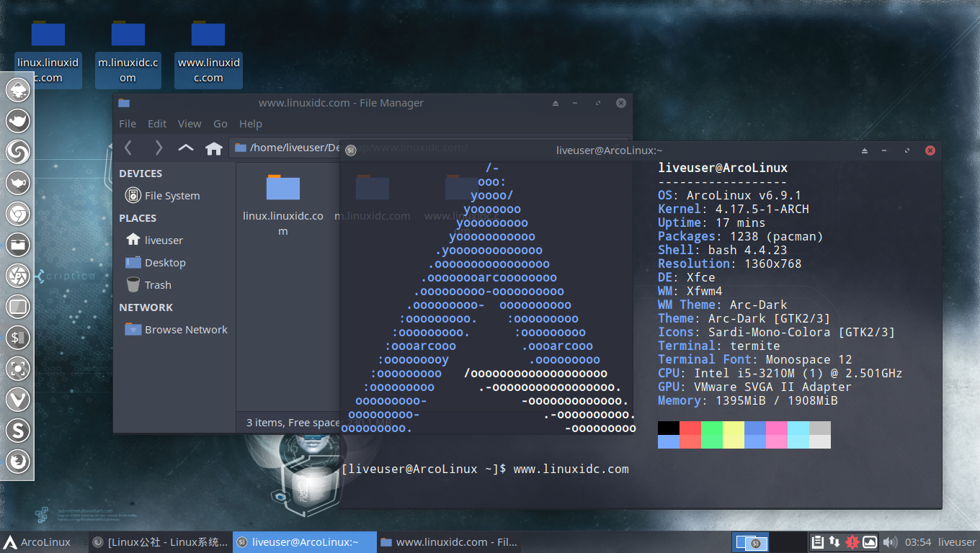Switch to the first workspace in pager

coord(750,542)
